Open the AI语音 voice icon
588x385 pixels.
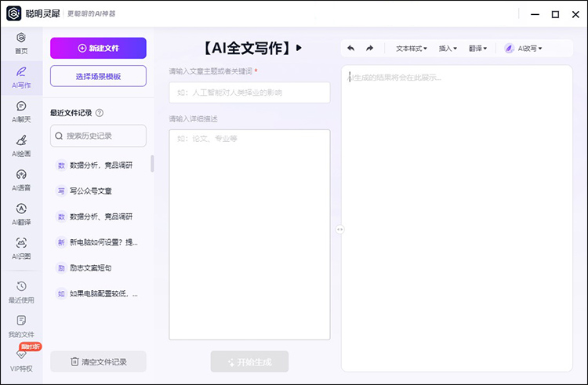tap(21, 174)
